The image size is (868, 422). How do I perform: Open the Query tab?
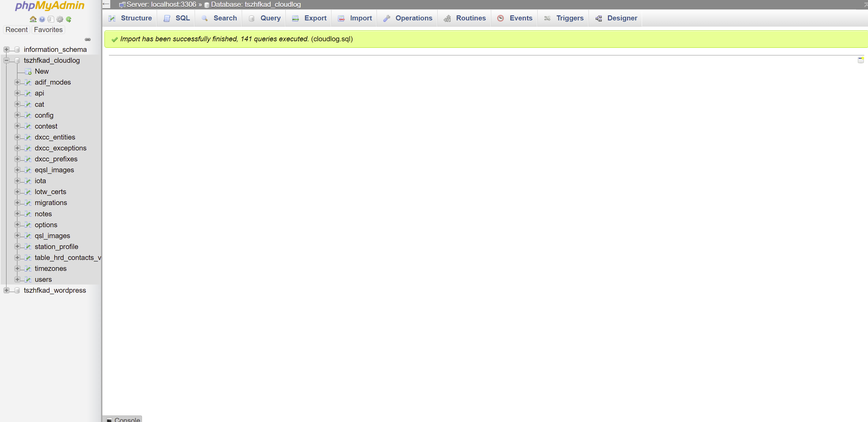coord(264,18)
